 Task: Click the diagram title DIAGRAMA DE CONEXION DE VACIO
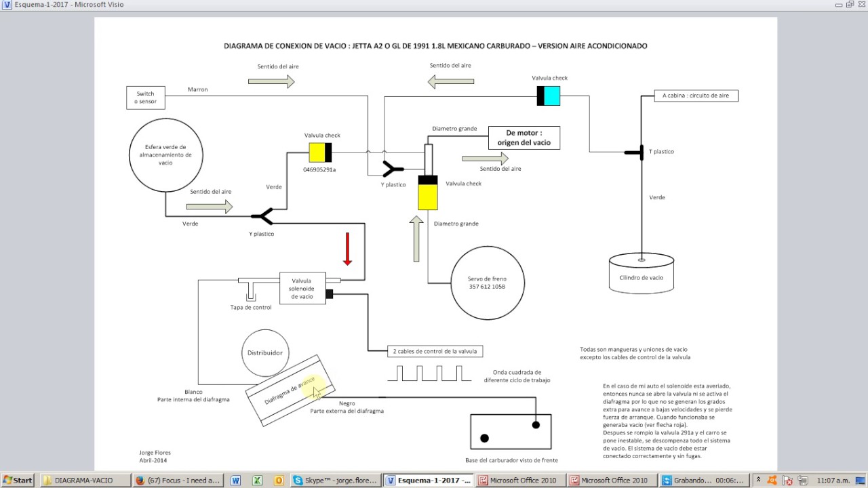[x=435, y=46]
